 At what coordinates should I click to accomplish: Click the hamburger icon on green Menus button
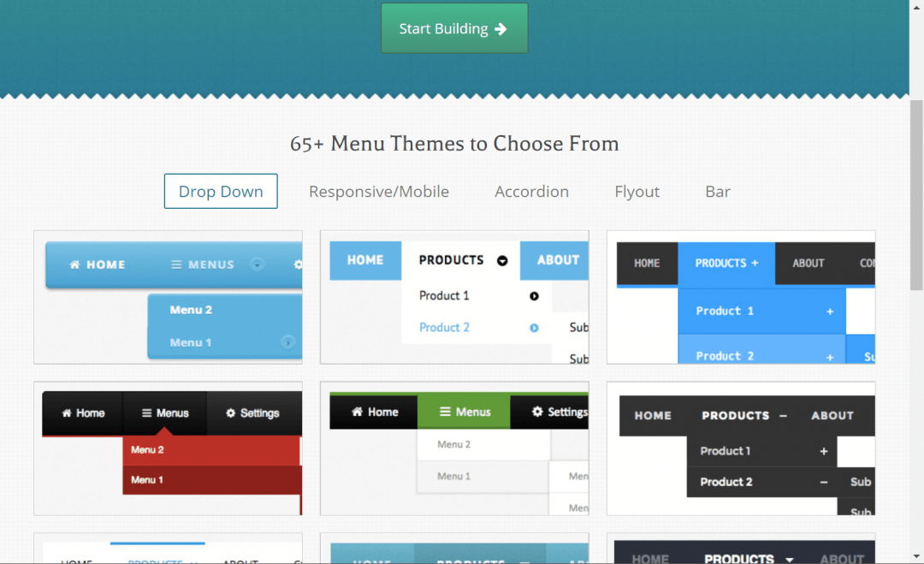445,412
